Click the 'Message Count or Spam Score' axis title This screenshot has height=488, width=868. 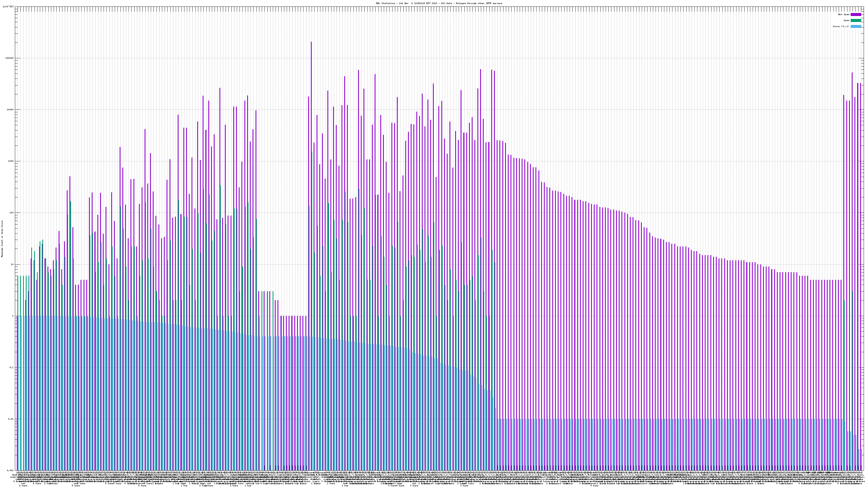coord(2,239)
